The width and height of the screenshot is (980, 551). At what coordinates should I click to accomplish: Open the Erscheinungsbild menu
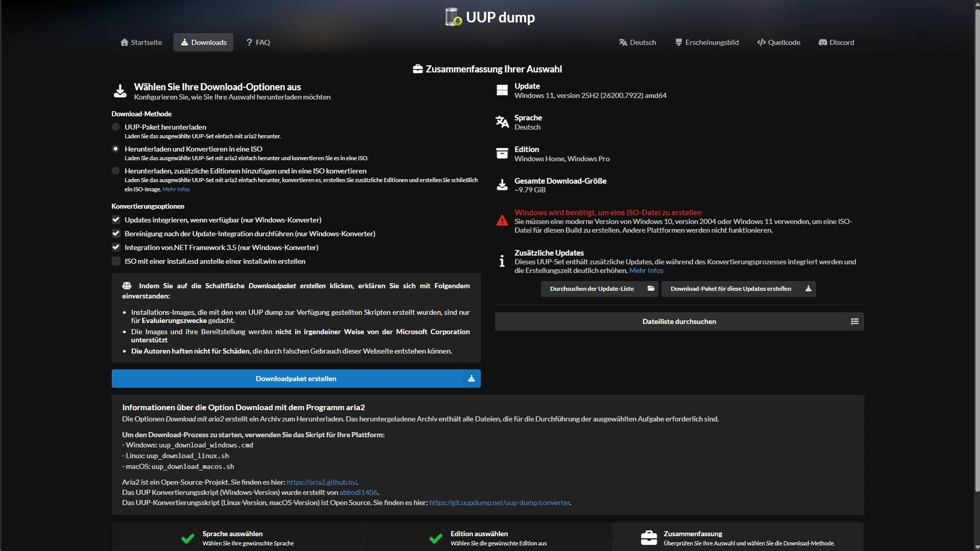[707, 42]
